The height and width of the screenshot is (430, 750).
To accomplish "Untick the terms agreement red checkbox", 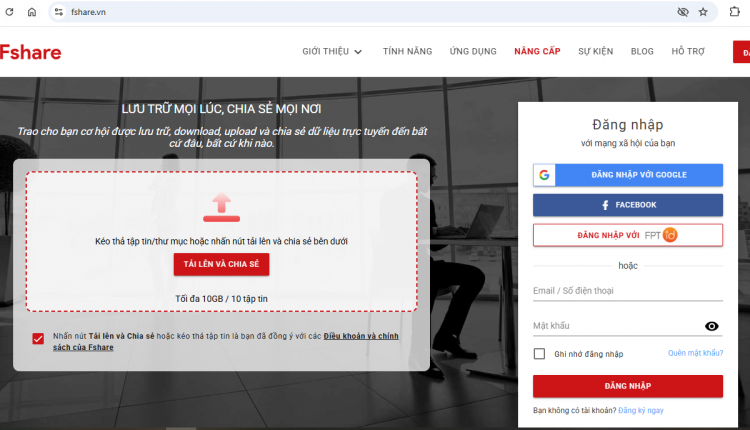I will point(38,339).
